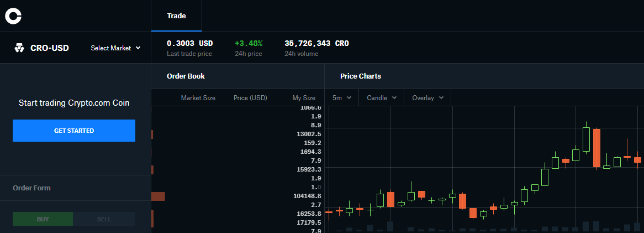Click the Order Book panel heading

coord(186,76)
